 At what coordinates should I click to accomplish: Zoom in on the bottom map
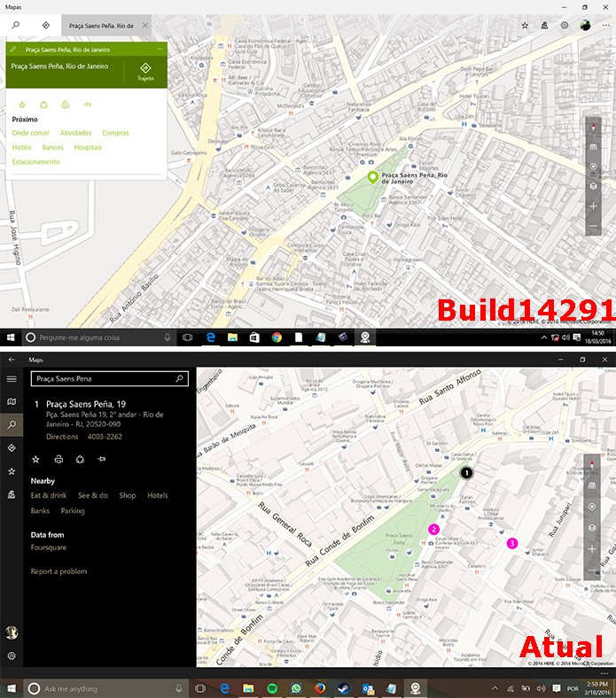592,549
